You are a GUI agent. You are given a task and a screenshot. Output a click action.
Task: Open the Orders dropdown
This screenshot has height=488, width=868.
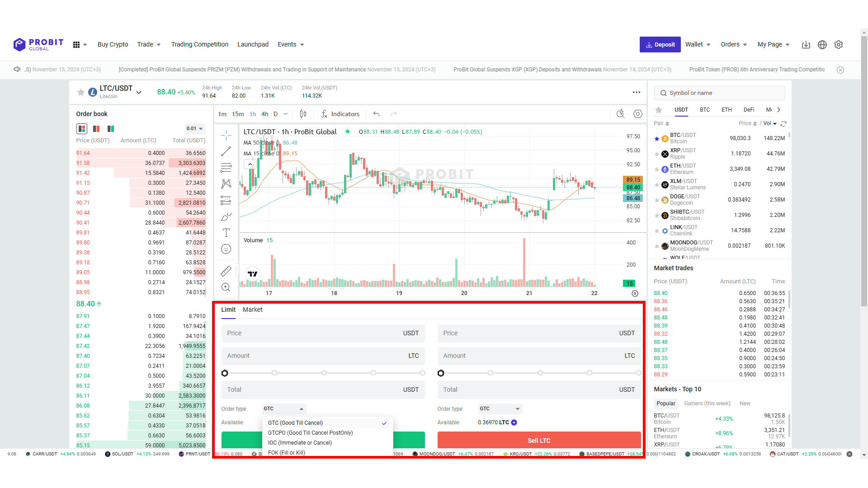(734, 44)
